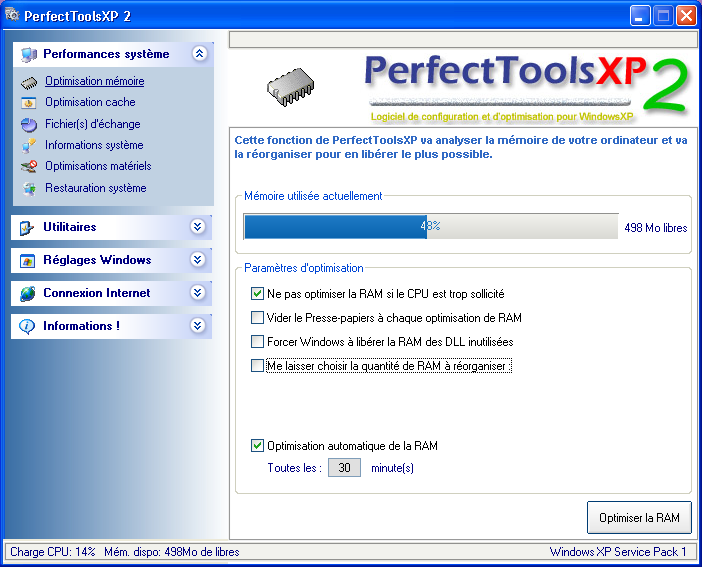
Task: Click the Toutes les : label
Action: coord(295,468)
